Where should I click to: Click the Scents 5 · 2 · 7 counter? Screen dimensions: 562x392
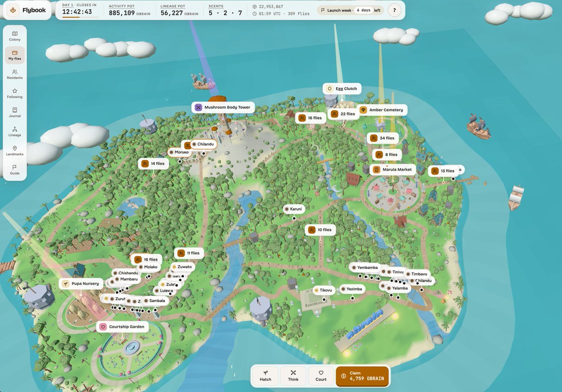click(x=225, y=13)
